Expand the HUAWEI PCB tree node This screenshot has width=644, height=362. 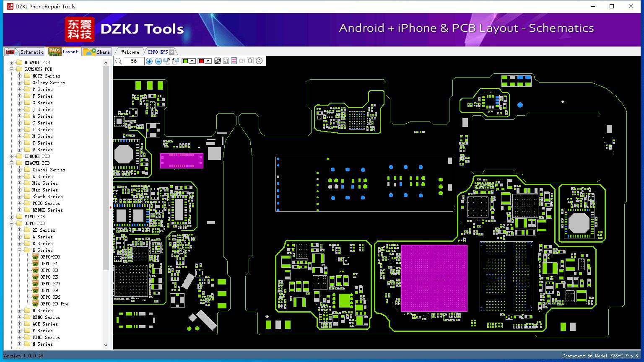(x=12, y=62)
